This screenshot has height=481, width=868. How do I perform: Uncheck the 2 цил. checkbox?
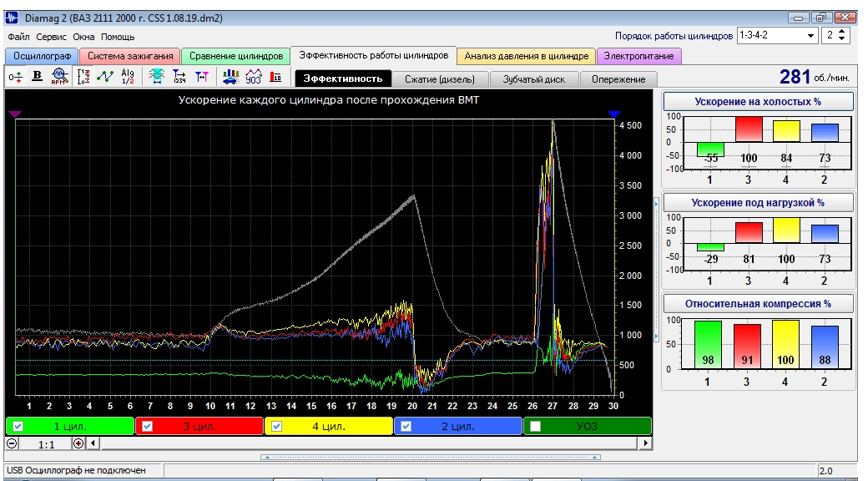tap(406, 426)
